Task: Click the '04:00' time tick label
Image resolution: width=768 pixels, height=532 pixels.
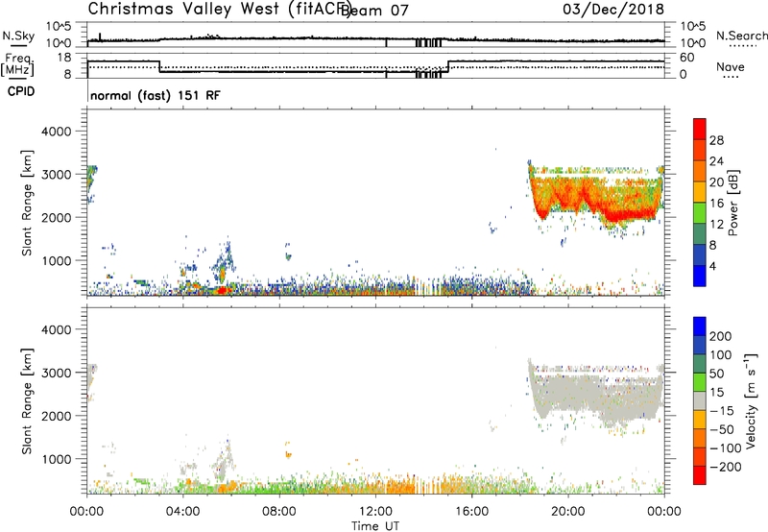Action: pyautogui.click(x=183, y=512)
